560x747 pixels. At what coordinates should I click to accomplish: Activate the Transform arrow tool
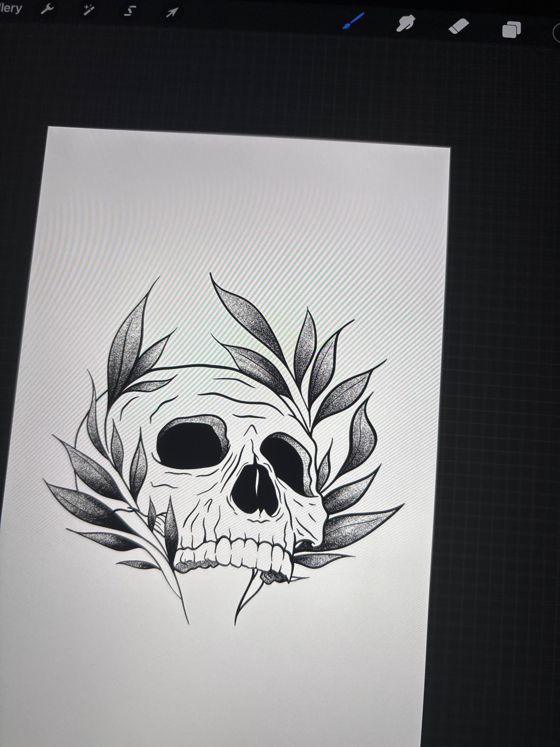[x=172, y=13]
